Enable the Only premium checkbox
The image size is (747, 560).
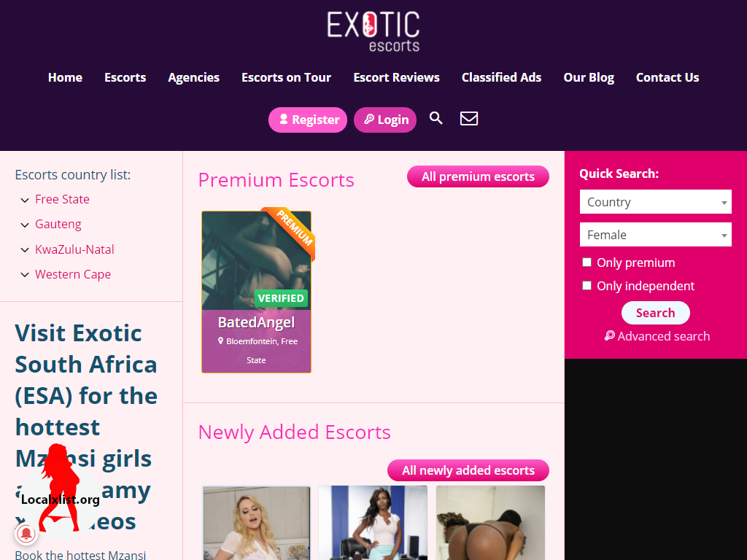[587, 262]
